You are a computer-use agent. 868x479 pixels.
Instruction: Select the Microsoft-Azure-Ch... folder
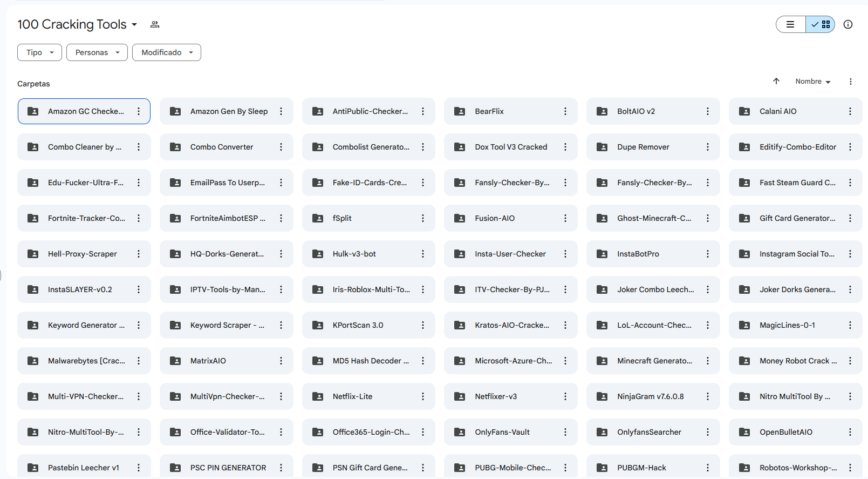[511, 361]
